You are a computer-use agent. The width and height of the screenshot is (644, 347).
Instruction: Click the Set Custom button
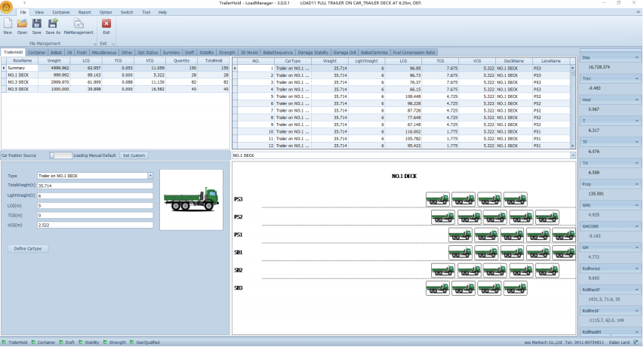pos(134,155)
